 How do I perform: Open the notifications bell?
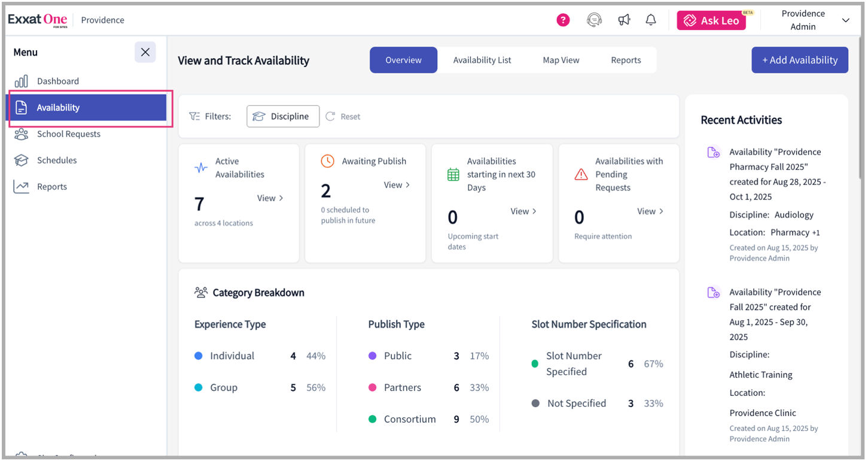coord(650,20)
